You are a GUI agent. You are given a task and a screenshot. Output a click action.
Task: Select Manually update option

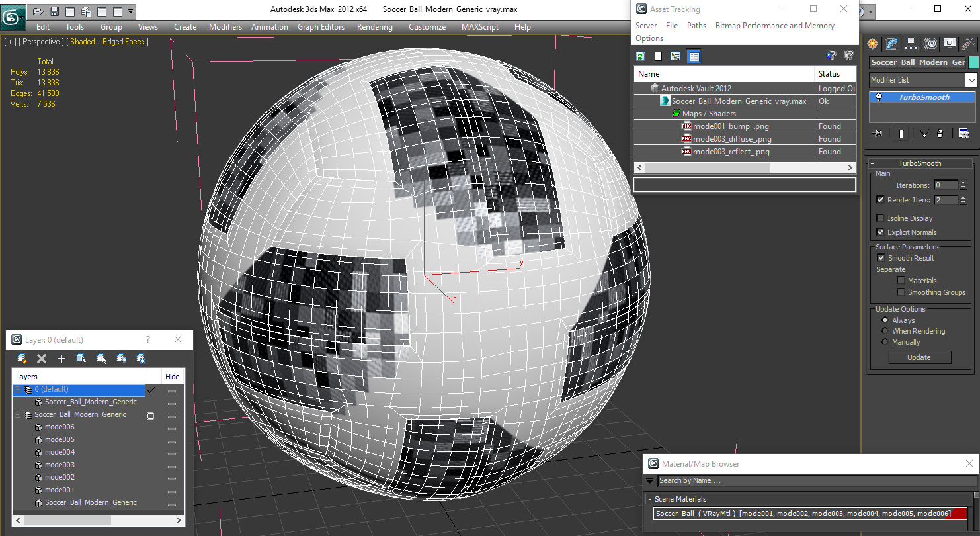coord(885,342)
